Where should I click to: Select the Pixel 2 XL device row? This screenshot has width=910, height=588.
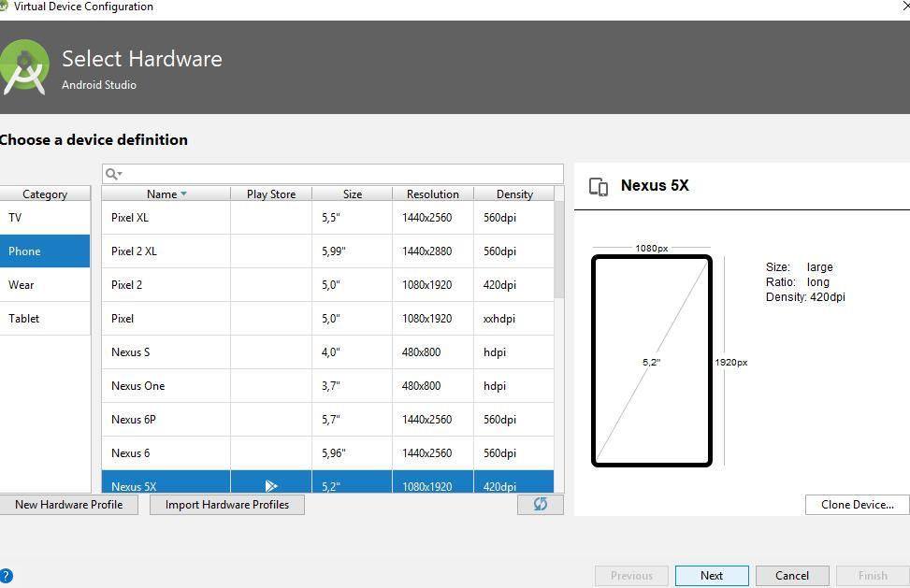coord(328,251)
